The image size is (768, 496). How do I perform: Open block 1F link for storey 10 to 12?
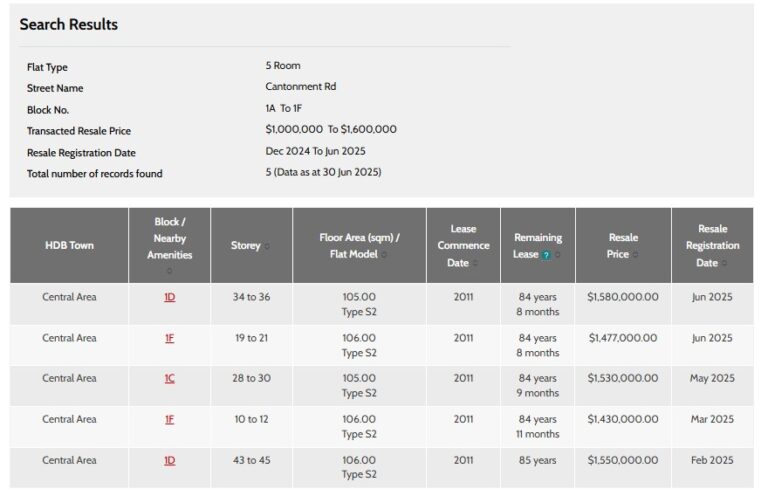[169, 420]
